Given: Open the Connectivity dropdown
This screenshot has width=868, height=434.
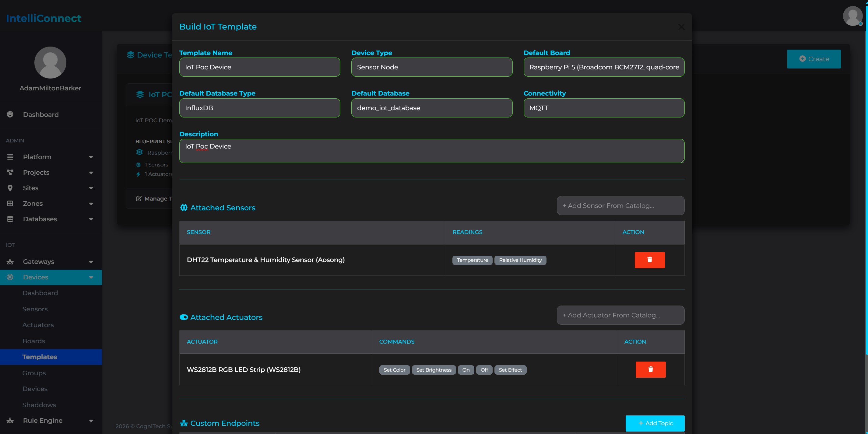Looking at the screenshot, I should point(604,108).
